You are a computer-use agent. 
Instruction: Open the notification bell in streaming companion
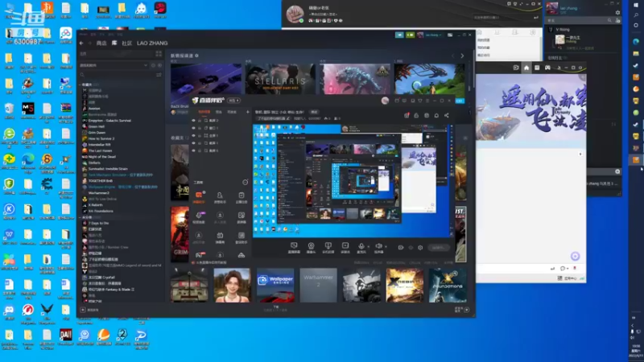pyautogui.click(x=436, y=115)
